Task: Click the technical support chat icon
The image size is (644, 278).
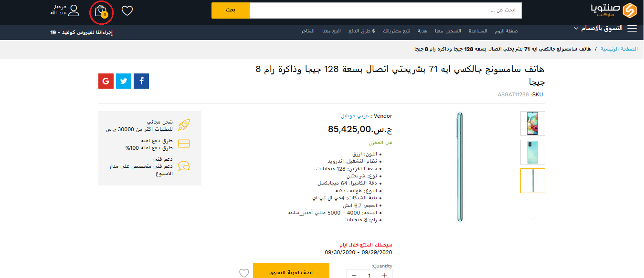Action: [x=184, y=166]
